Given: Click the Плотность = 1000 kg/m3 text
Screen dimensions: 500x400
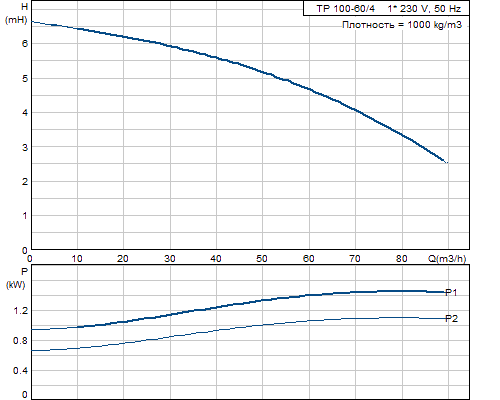Looking at the screenshot, I should pos(402,25).
